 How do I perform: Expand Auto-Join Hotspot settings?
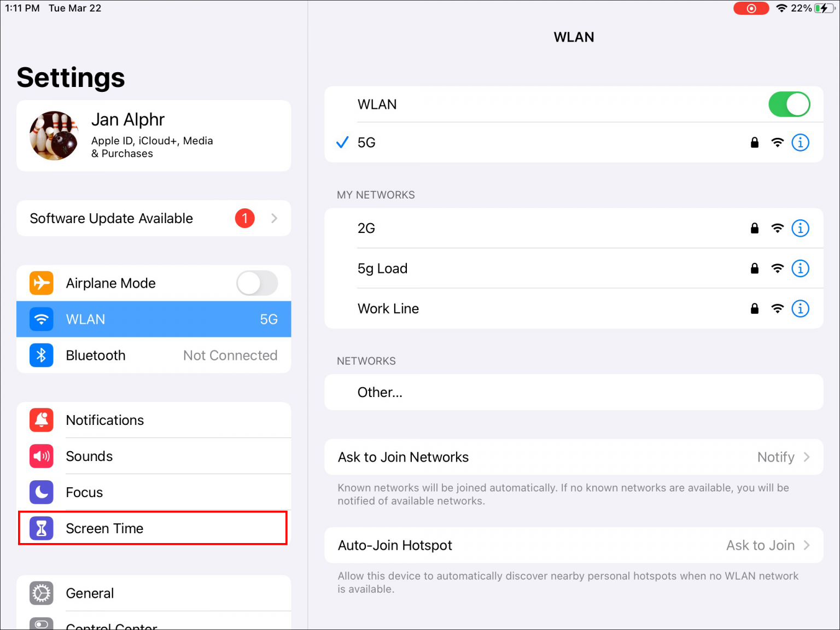[x=574, y=545]
